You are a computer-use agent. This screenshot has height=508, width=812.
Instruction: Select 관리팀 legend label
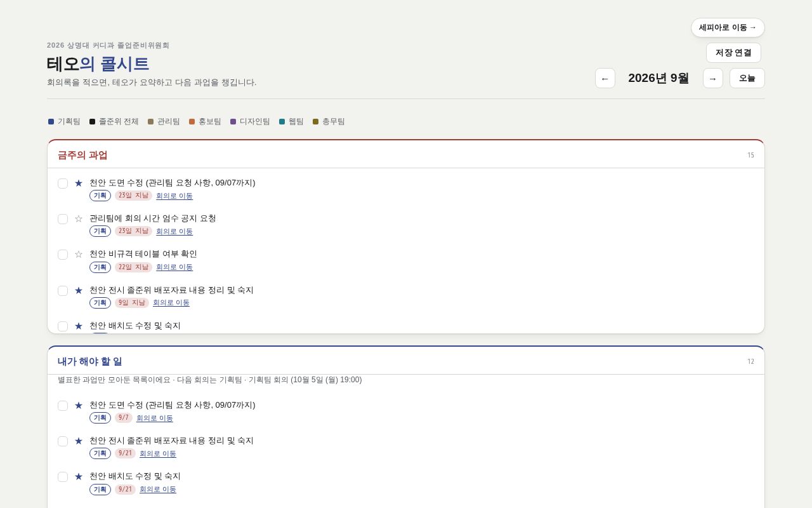click(x=169, y=121)
